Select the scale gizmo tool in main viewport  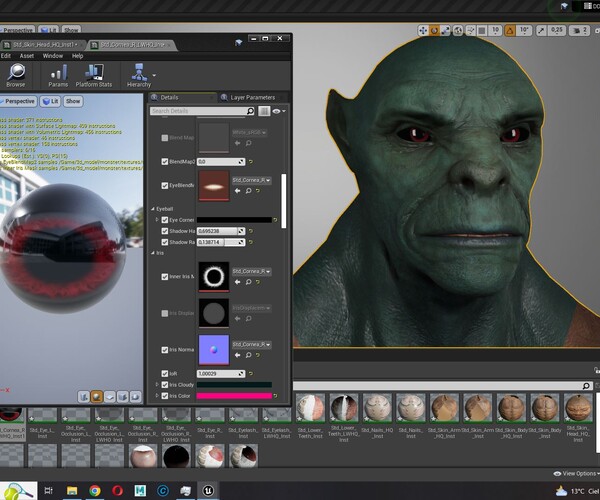point(445,30)
